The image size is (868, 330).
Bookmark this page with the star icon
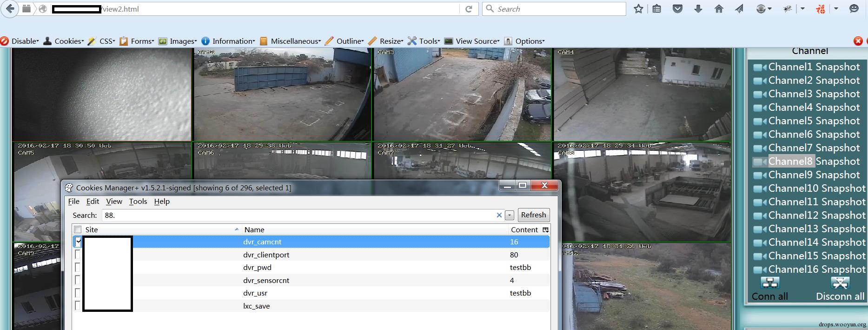[638, 9]
